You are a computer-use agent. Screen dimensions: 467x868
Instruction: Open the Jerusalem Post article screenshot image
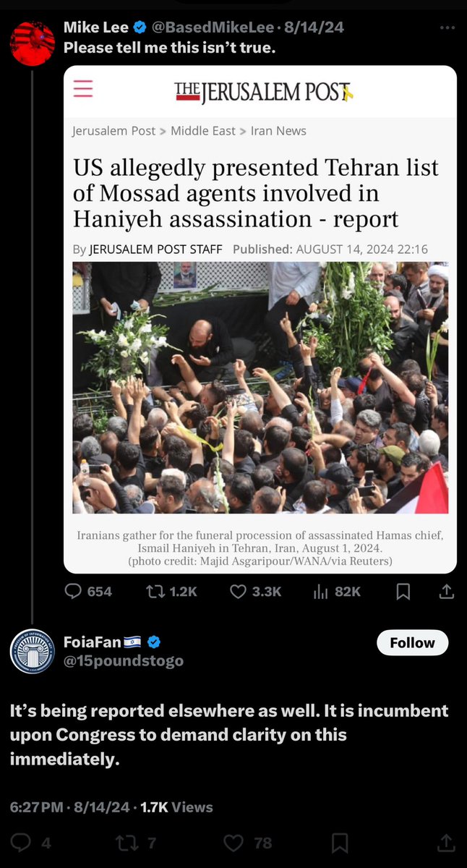click(x=260, y=320)
